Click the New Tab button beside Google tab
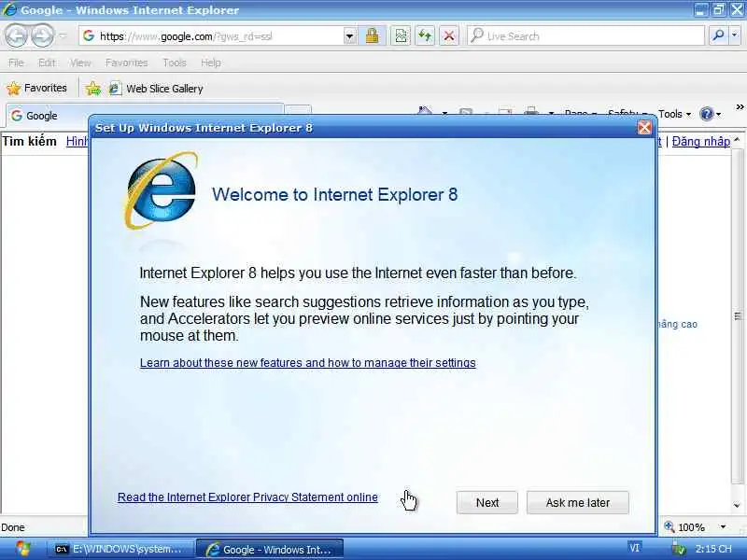Image resolution: width=747 pixels, height=560 pixels. [298, 110]
